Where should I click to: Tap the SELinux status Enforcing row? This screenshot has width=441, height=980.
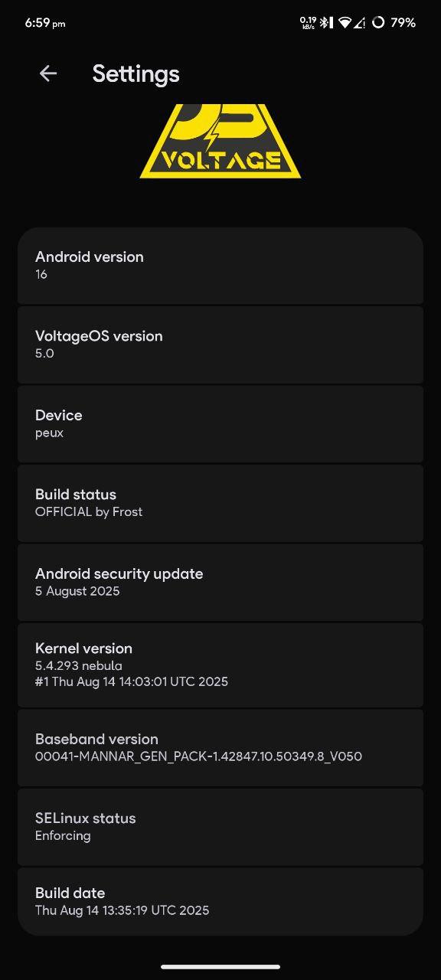[220, 827]
